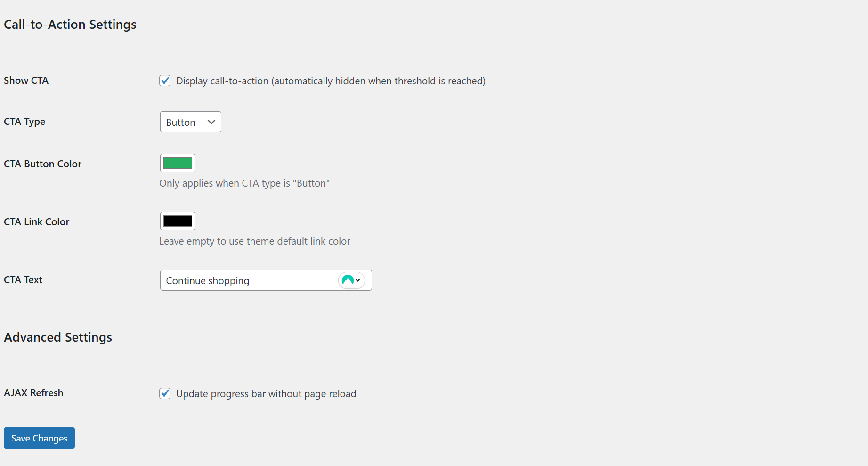Disable Update progress bar without page reload
Viewport: 868px width, 466px height.
164,393
